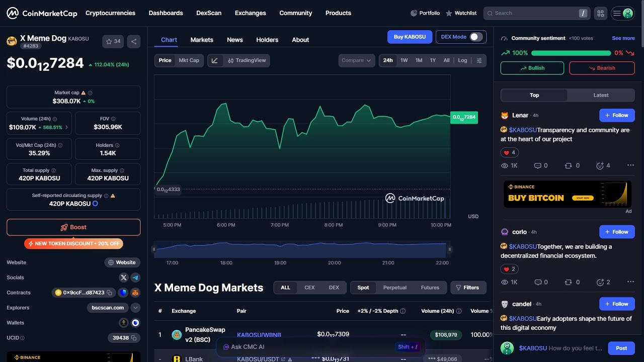Add X Meme Dog to watchlist star
The image size is (644, 362).
pos(113,41)
